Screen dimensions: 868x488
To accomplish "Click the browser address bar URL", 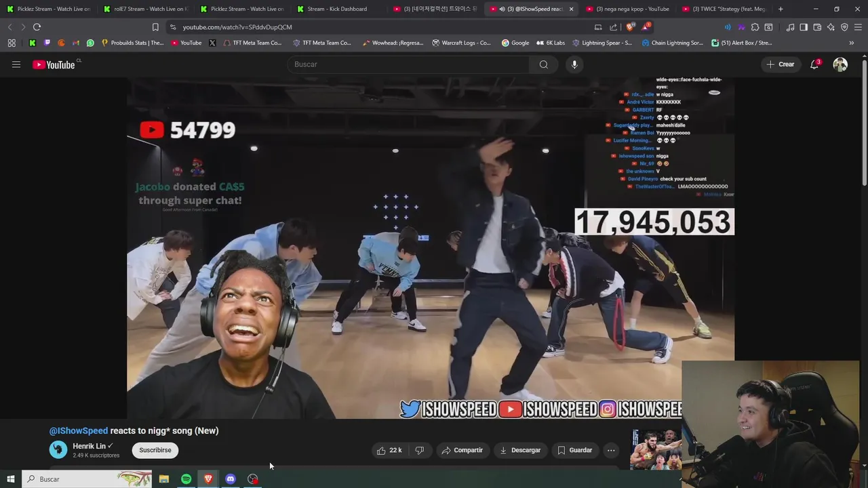I will click(x=237, y=27).
